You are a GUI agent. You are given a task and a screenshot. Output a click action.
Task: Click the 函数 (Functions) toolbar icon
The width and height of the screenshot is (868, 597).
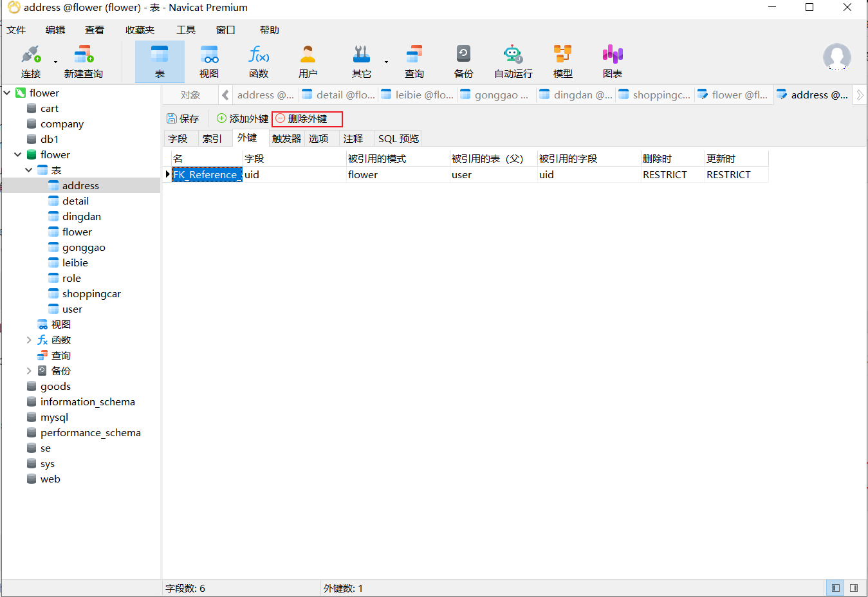(x=259, y=61)
